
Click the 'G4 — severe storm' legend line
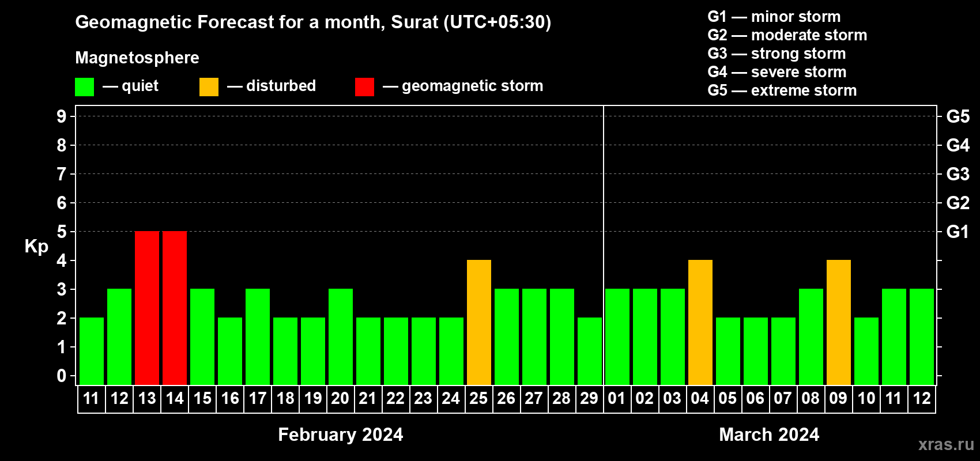click(777, 72)
